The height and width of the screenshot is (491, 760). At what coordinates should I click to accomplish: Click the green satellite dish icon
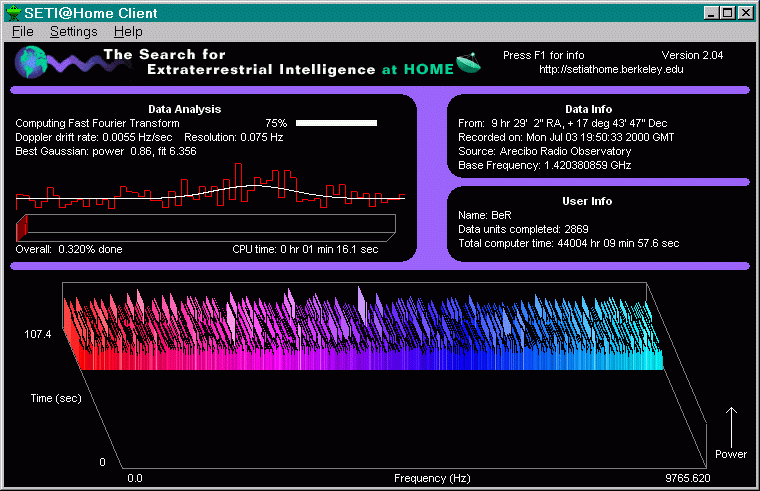[468, 63]
